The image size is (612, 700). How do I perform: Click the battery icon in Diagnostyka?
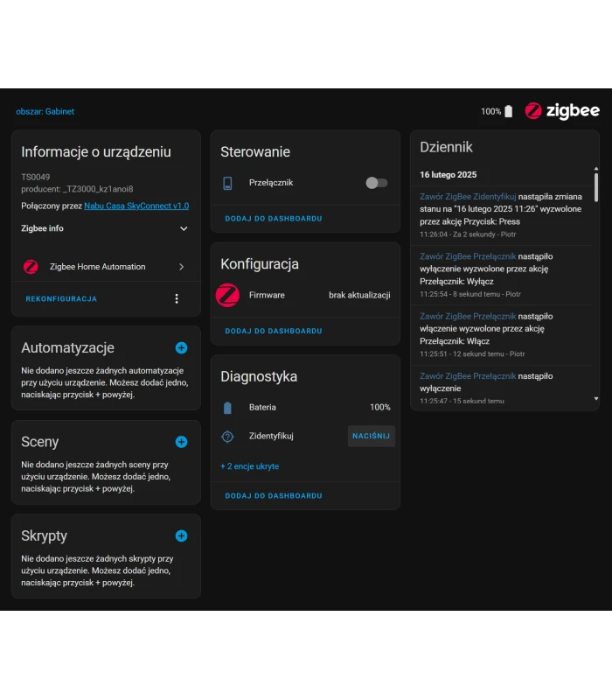[228, 407]
